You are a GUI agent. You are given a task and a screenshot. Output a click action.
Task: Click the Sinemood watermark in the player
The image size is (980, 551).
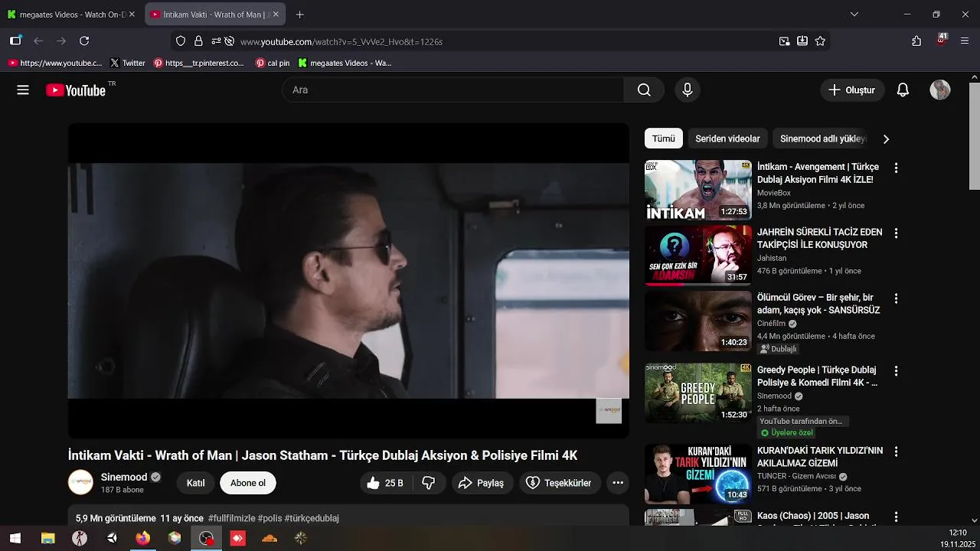tap(609, 411)
